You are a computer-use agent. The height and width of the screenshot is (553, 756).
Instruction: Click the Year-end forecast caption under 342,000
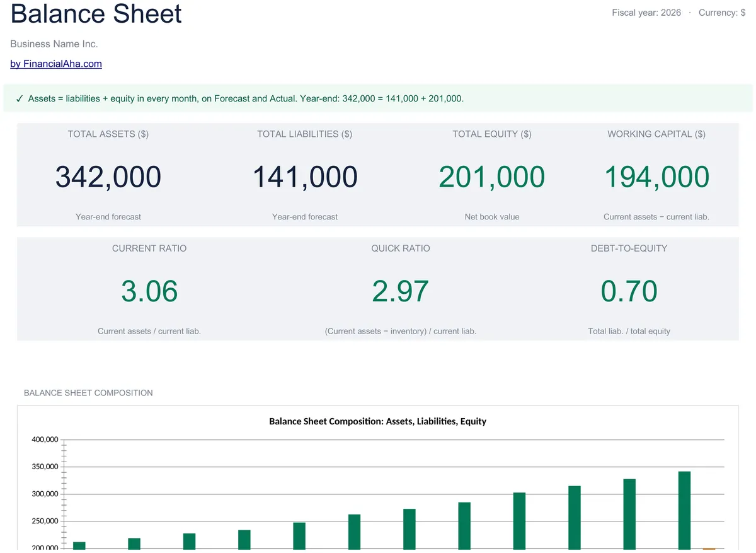pyautogui.click(x=108, y=217)
